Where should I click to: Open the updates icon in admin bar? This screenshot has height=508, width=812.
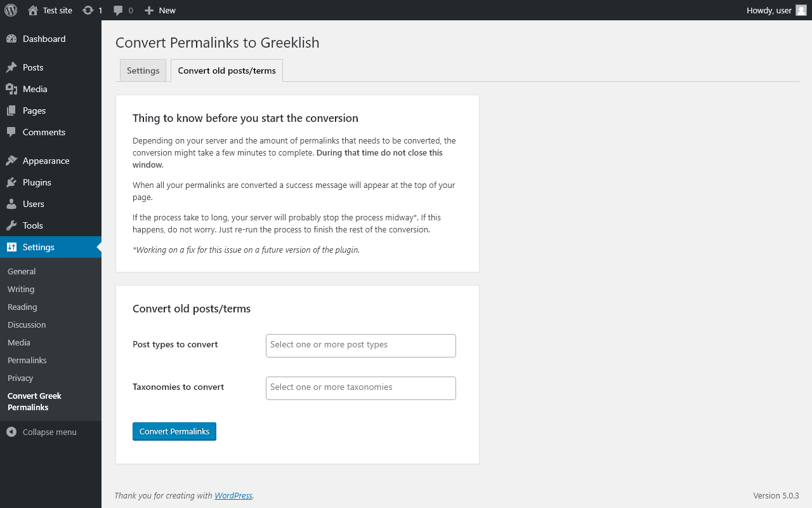(88, 10)
